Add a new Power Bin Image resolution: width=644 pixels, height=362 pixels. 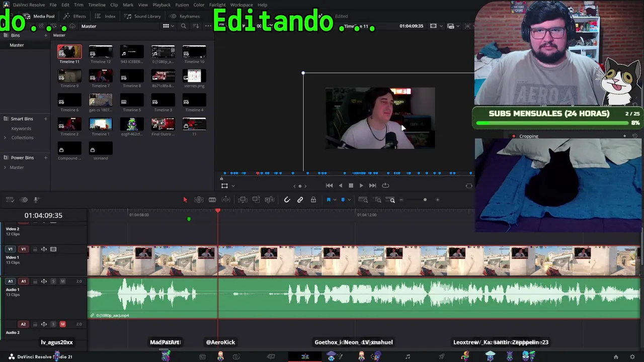click(46, 158)
